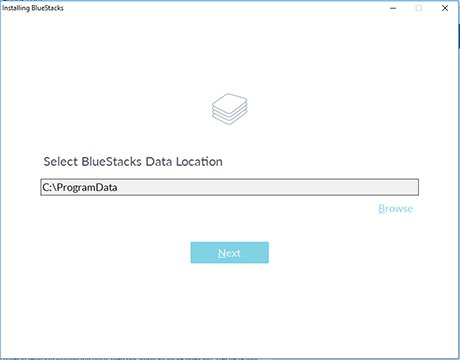The width and height of the screenshot is (460, 360).
Task: Click the 'Select BlueStacks Data Location' heading
Action: [133, 162]
